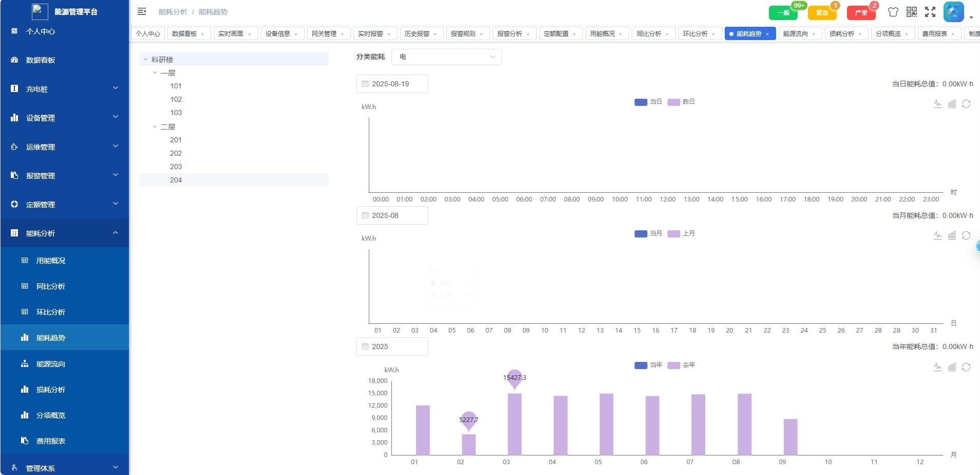Click the green 一般 alarm button

click(x=783, y=13)
